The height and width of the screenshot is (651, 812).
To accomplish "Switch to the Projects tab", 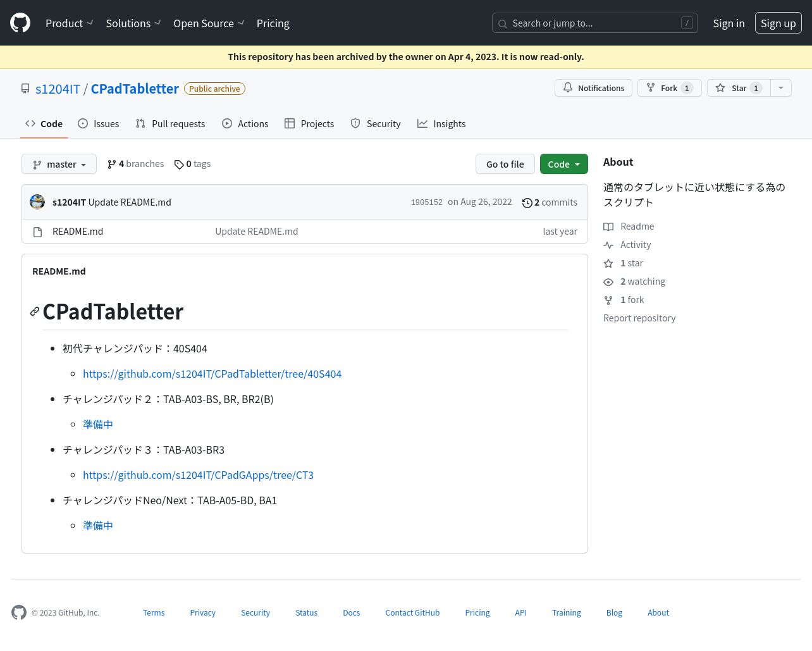I will pos(309,124).
